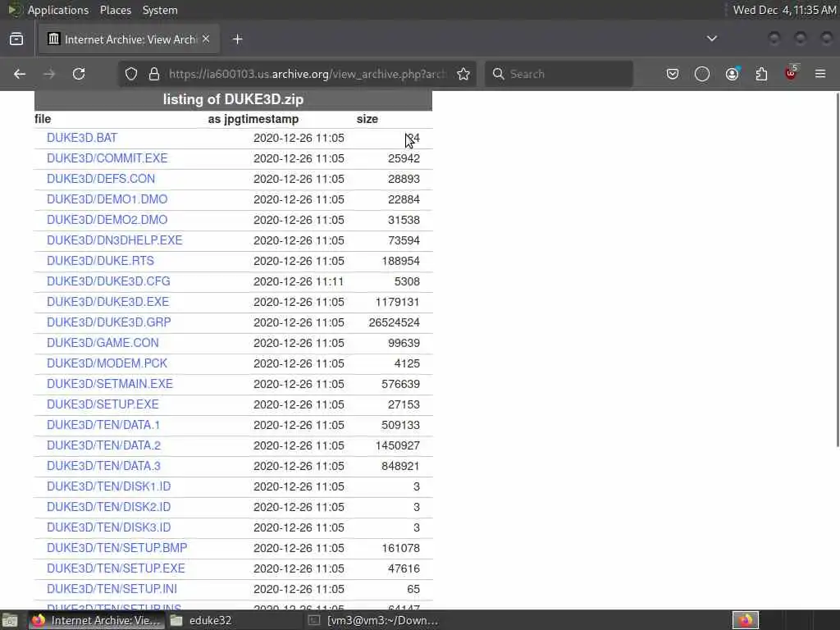Click the magnifier icon in the search box

click(x=498, y=74)
